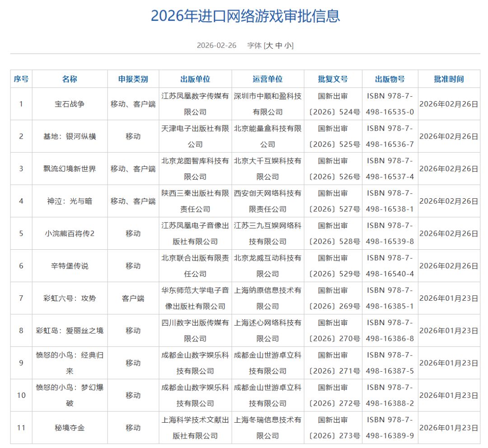Click approval date in 宝石战争 row
488x448 pixels.
pos(449,104)
